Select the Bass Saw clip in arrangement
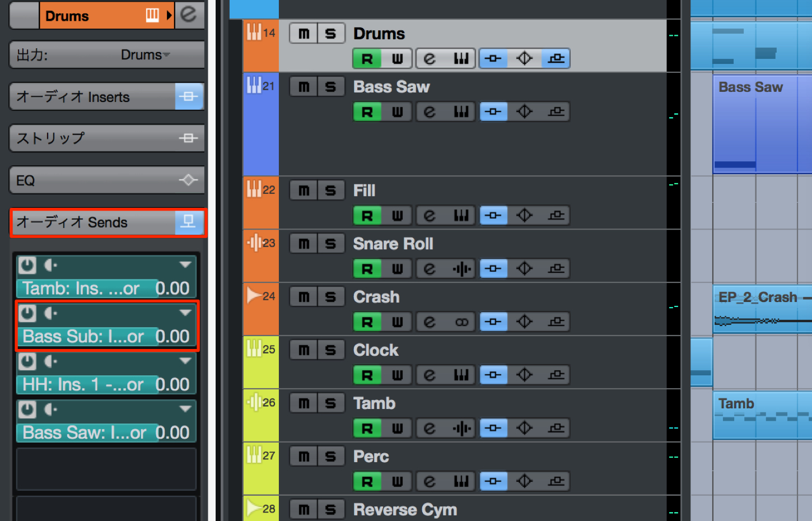This screenshot has width=812, height=521. 762,124
